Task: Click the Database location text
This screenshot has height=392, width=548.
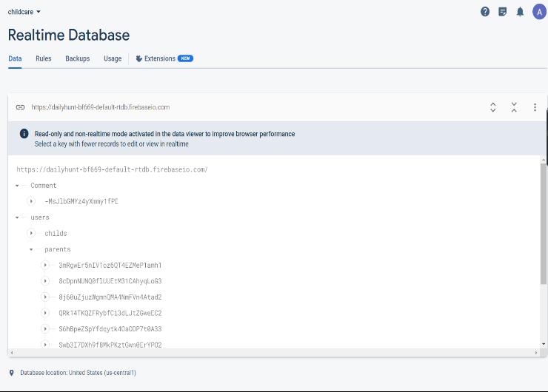Action: pos(78,373)
